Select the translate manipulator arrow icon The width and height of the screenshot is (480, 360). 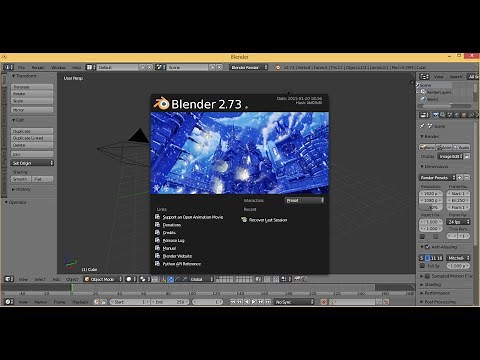[170, 279]
